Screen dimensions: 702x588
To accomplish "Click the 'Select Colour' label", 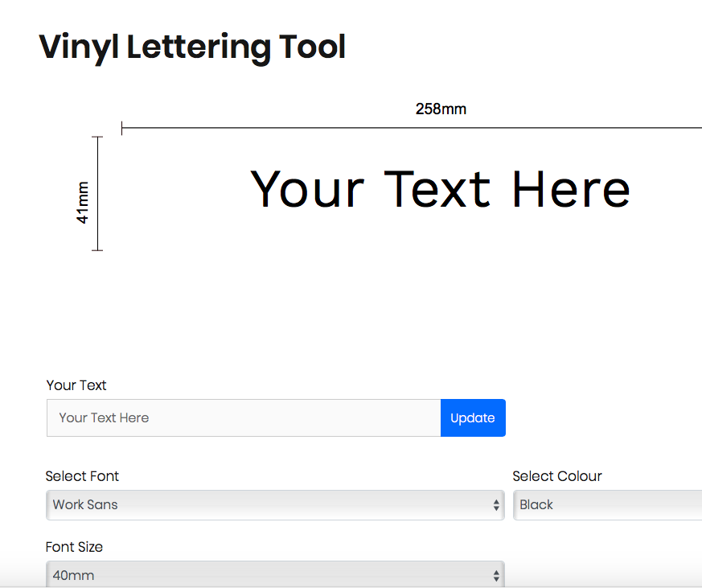I will click(x=557, y=476).
